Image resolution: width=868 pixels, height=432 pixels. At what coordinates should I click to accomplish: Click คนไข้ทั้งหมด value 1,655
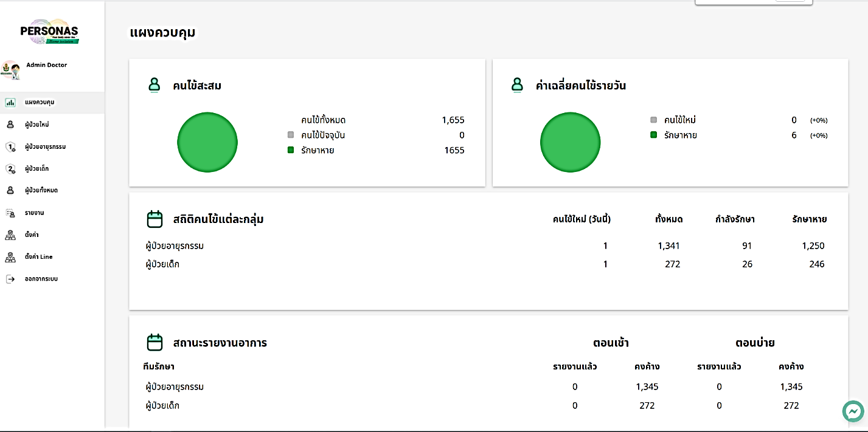[453, 120]
